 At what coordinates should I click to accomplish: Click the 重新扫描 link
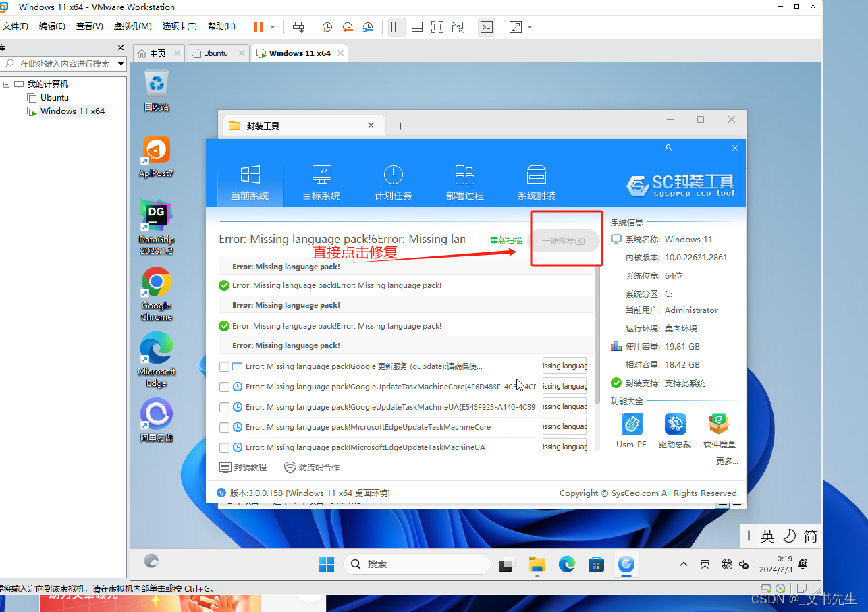point(506,241)
